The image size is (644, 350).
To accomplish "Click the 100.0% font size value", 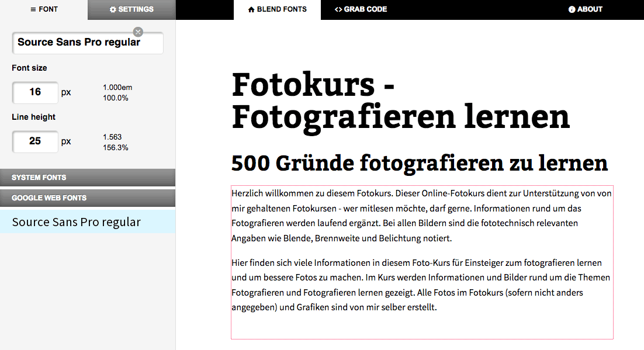I will [115, 98].
